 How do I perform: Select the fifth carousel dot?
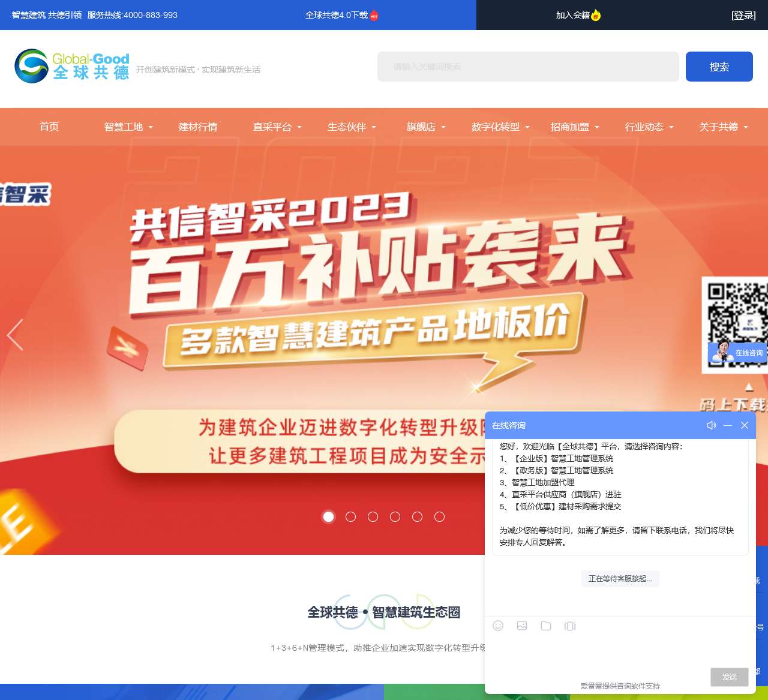[418, 517]
